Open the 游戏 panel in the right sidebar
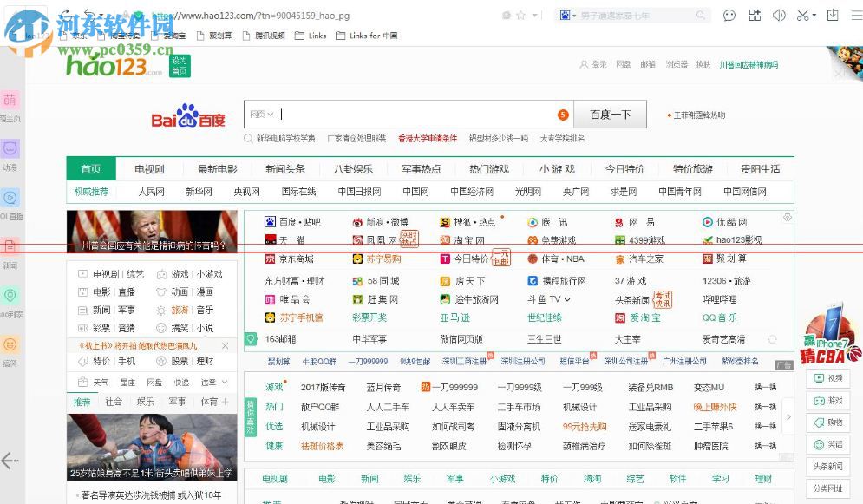The height and width of the screenshot is (504, 863). pos(827,401)
